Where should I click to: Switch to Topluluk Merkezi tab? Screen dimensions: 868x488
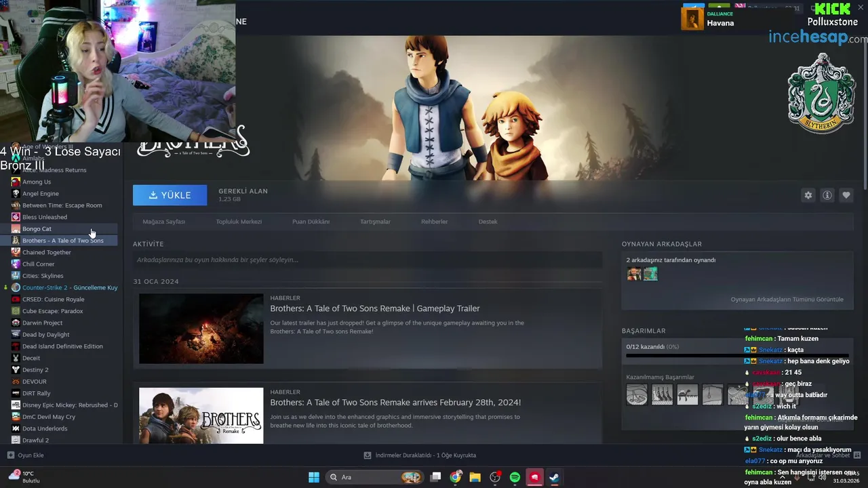(x=239, y=222)
